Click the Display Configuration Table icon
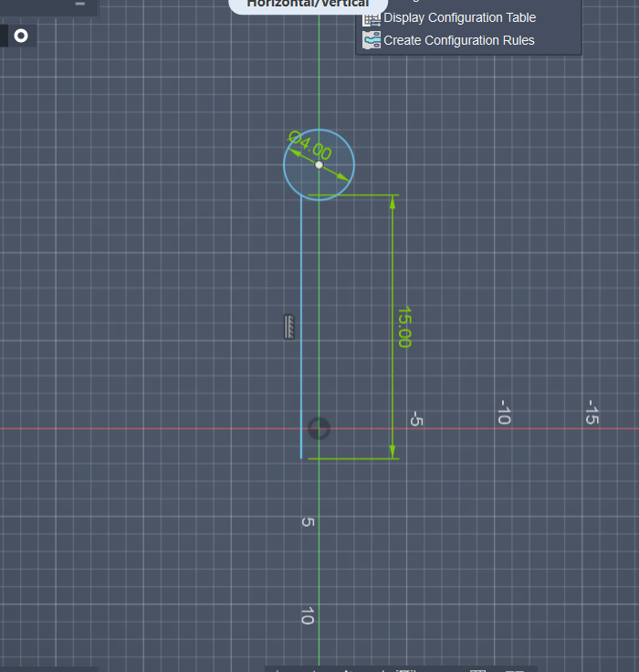 pos(372,18)
